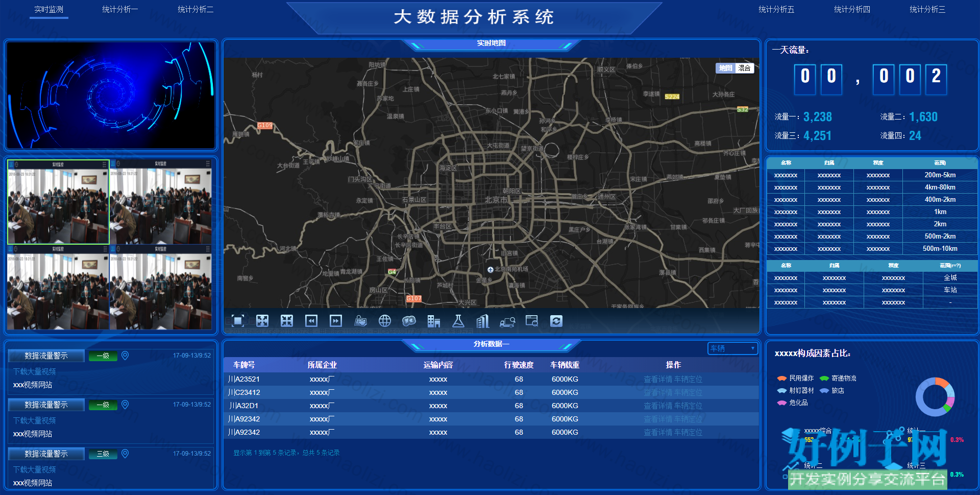Toggle 旅店 legend in donut chart
Screen dimensions: 980x495
pyautogui.click(x=832, y=390)
